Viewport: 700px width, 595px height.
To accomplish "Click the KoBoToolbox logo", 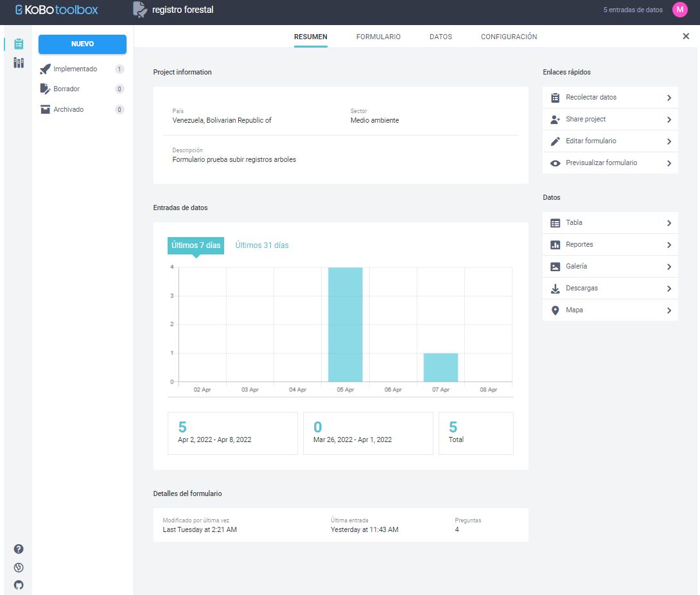I will tap(57, 10).
